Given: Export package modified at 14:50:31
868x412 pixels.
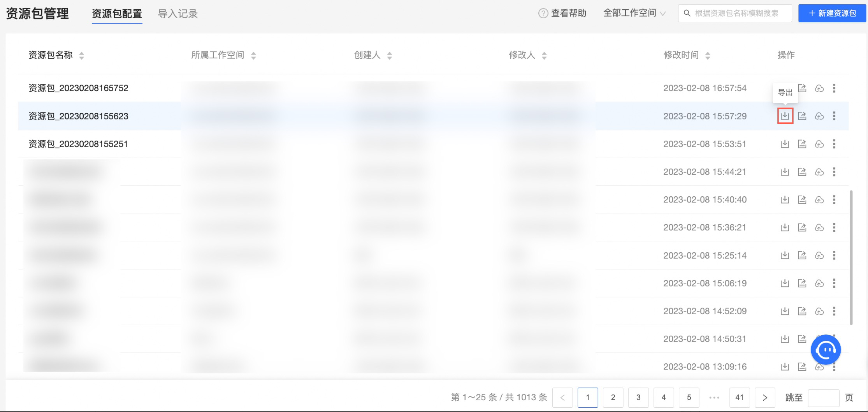Looking at the screenshot, I should tap(785, 339).
